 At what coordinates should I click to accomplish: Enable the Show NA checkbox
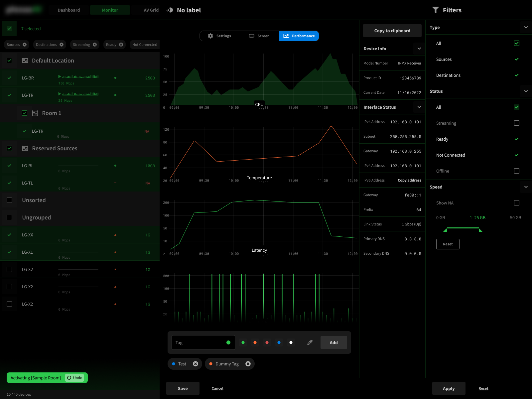517,203
